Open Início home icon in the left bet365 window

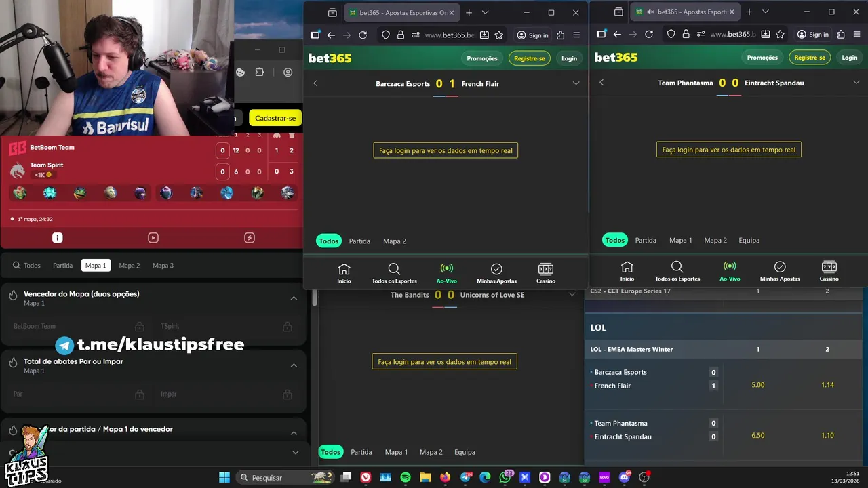click(344, 273)
